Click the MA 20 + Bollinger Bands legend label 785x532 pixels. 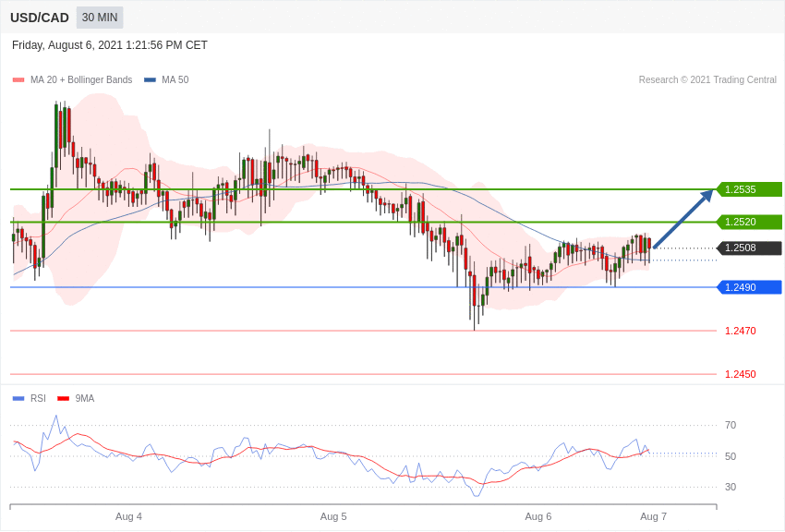[x=81, y=79]
